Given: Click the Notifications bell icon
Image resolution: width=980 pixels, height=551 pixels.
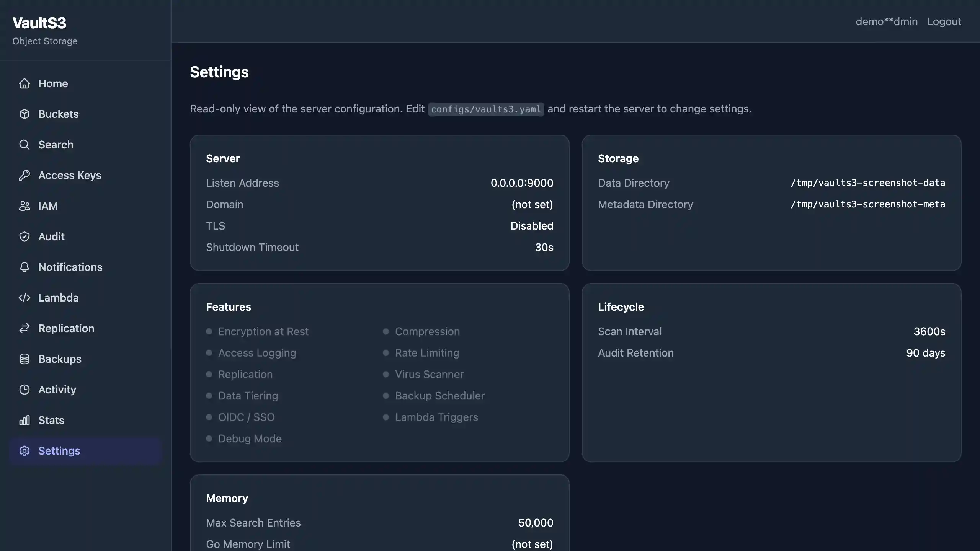Looking at the screenshot, I should [24, 267].
